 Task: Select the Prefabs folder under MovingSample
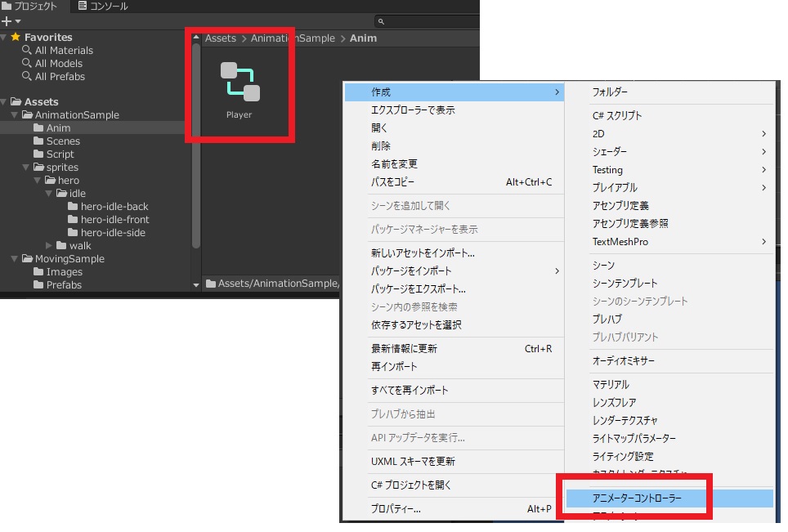point(64,285)
